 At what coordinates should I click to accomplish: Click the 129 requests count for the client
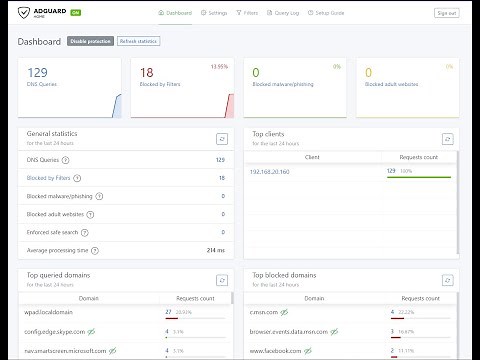[391, 171]
